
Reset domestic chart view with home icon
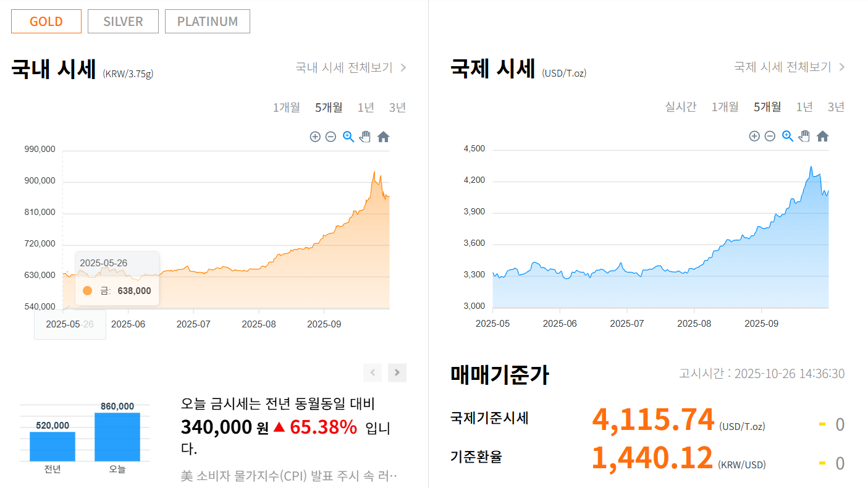tap(383, 137)
